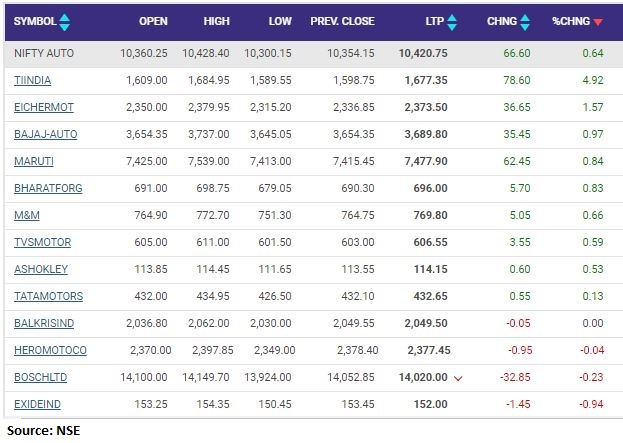Select HEROMOTOCO stock link
The image size is (623, 443).
click(x=50, y=350)
